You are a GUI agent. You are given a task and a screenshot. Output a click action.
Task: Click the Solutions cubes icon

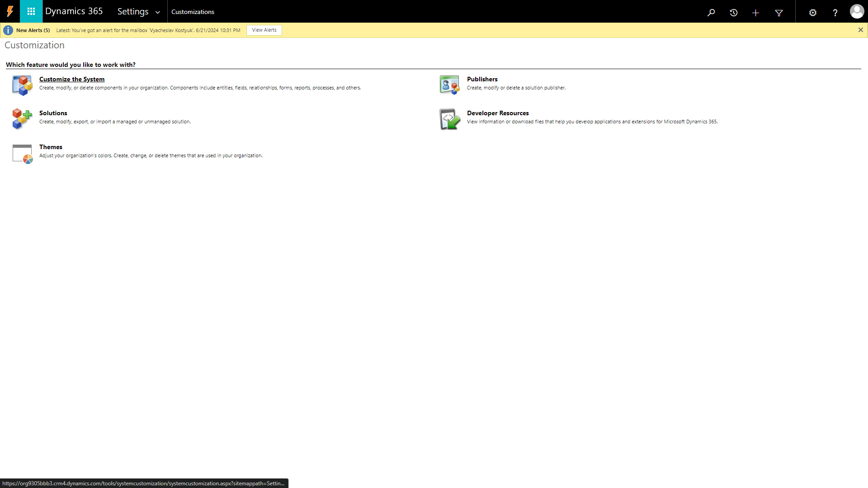click(x=22, y=119)
